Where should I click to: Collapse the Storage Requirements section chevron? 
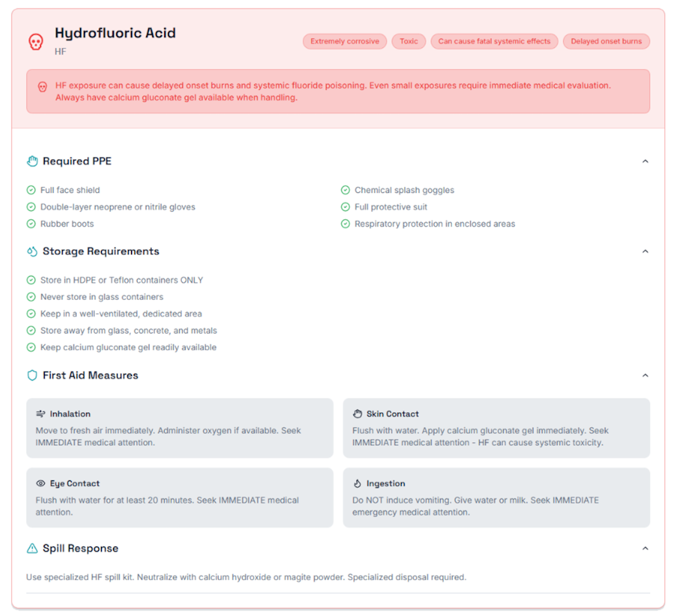[x=645, y=252]
